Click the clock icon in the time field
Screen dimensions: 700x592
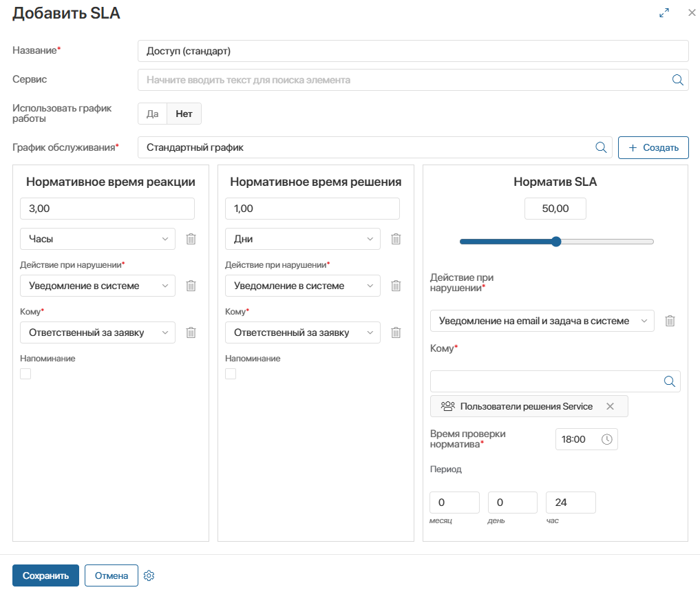[x=606, y=439]
